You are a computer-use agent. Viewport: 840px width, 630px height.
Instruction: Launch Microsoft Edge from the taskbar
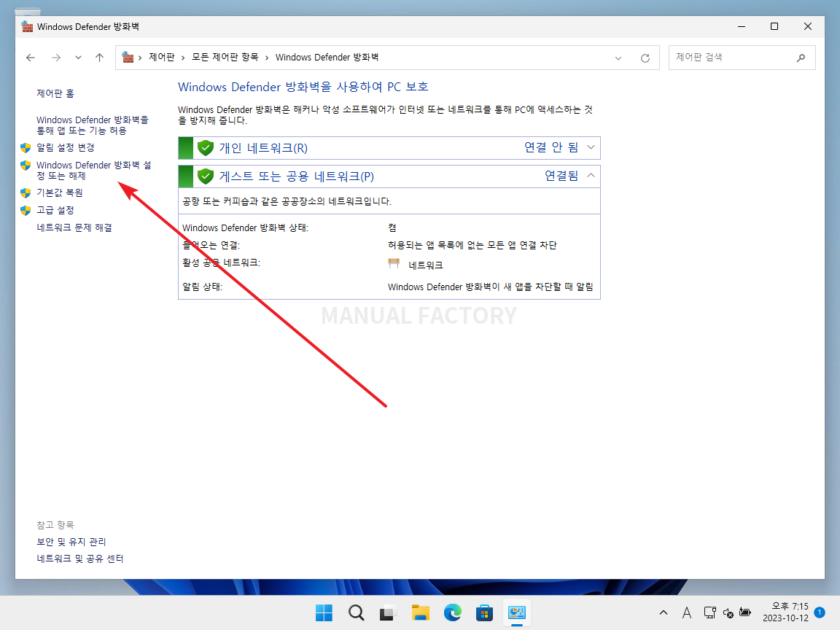(x=453, y=612)
